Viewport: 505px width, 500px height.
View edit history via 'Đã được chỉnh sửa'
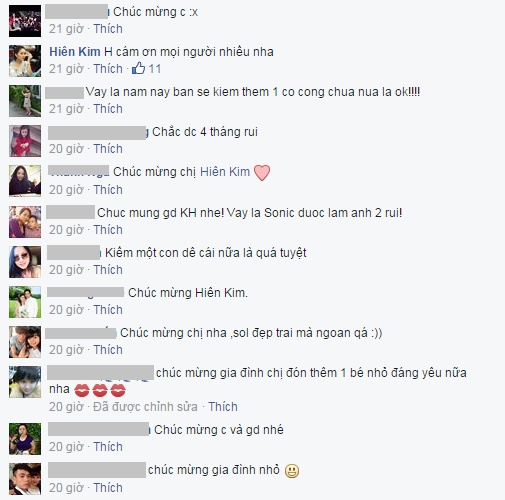[145, 407]
